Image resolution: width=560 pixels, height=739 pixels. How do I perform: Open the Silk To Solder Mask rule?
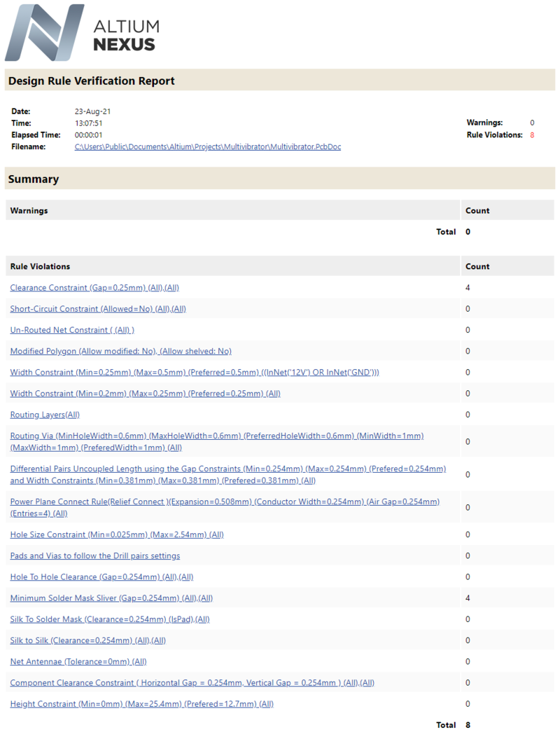click(109, 619)
